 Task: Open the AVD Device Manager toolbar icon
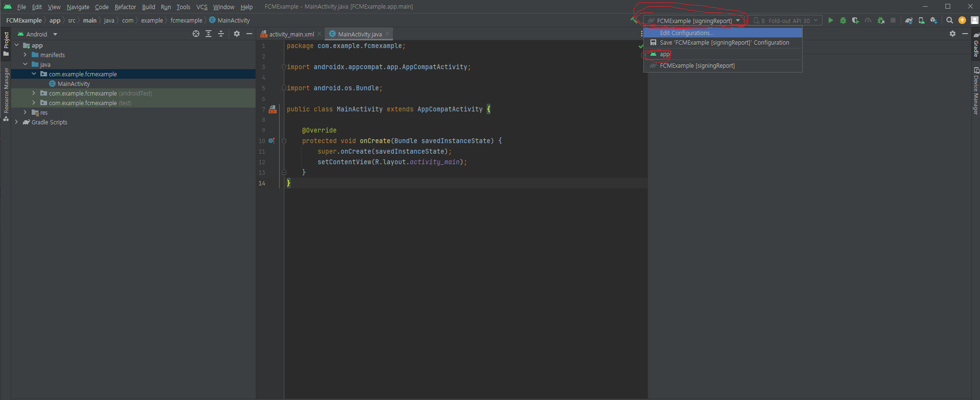[921, 21]
